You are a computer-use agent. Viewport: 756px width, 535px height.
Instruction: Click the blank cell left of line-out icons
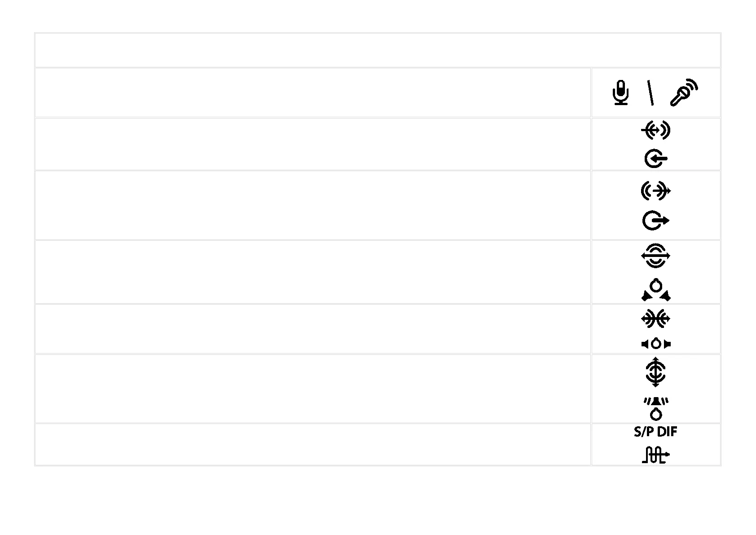(x=312, y=205)
